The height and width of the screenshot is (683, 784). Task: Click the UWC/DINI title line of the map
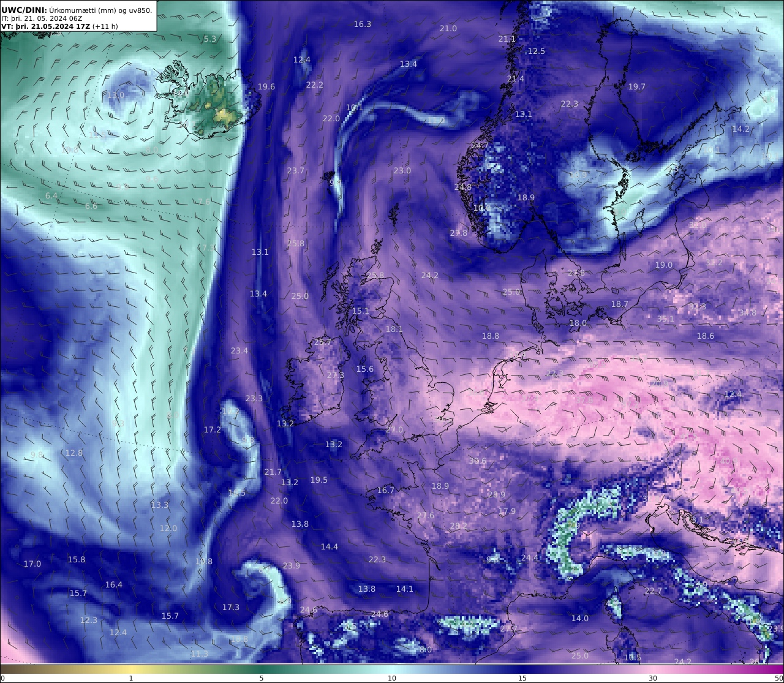[77, 10]
